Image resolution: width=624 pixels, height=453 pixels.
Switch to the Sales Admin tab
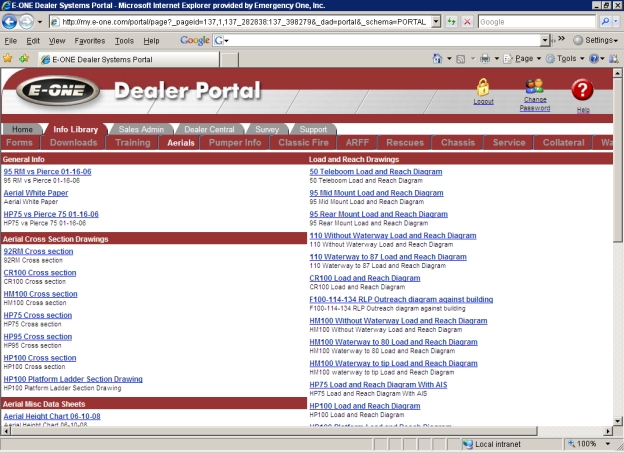141,129
